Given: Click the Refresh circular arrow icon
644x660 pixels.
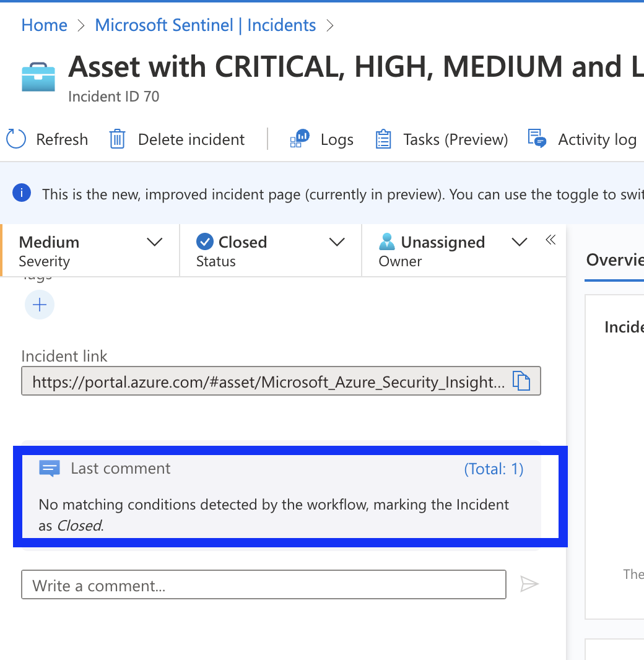Looking at the screenshot, I should coord(16,139).
